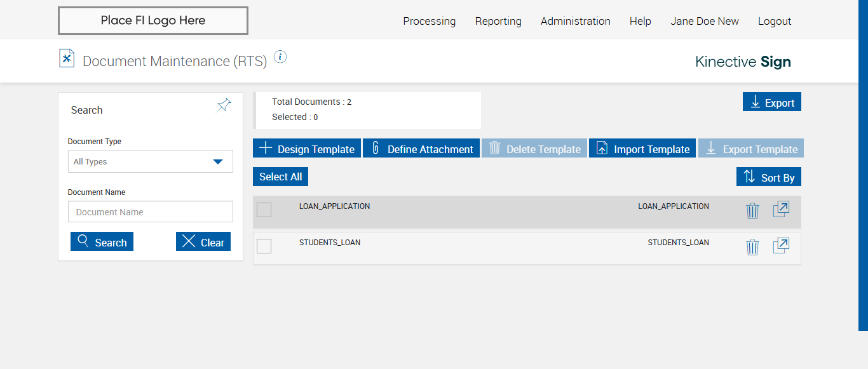Click the Import Template button
Image resolution: width=868 pixels, height=369 pixels.
coord(642,149)
